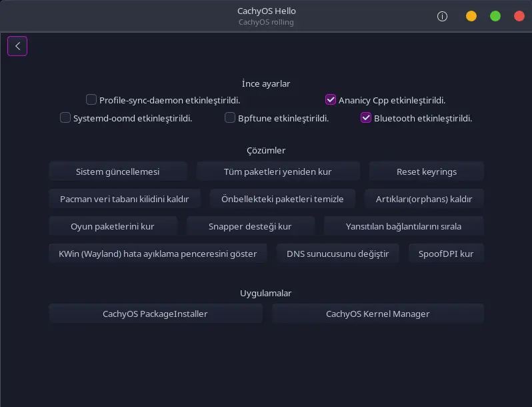Click the İnce ayarlar heading

tap(266, 83)
